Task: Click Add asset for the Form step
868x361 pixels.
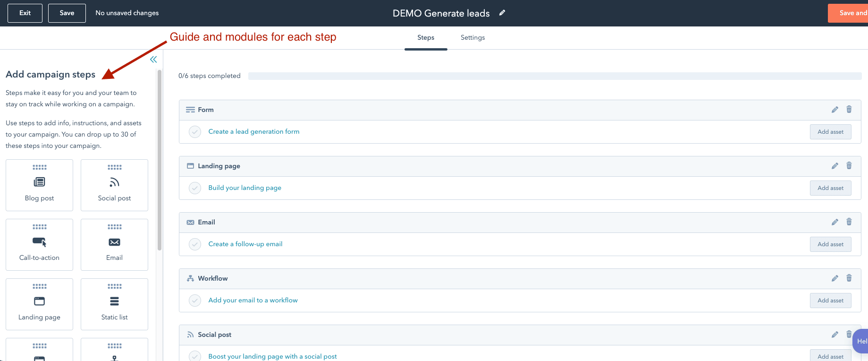Action: click(830, 132)
